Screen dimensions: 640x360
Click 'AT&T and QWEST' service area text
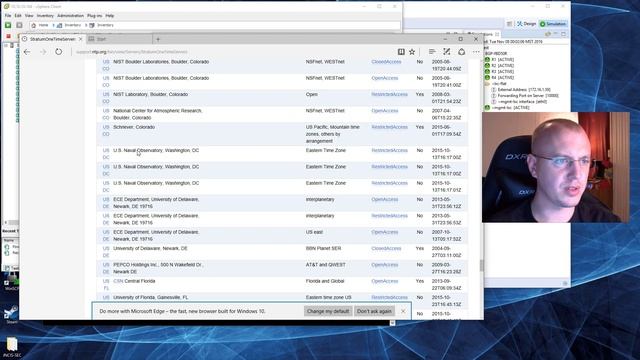(326, 264)
